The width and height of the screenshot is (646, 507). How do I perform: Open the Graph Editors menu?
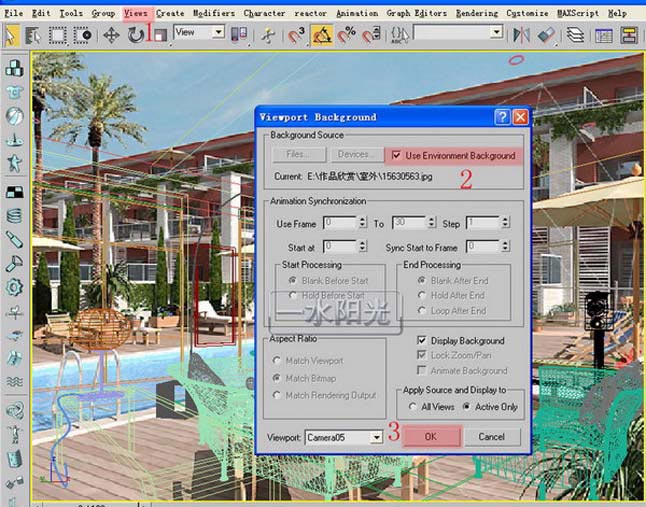tap(417, 14)
